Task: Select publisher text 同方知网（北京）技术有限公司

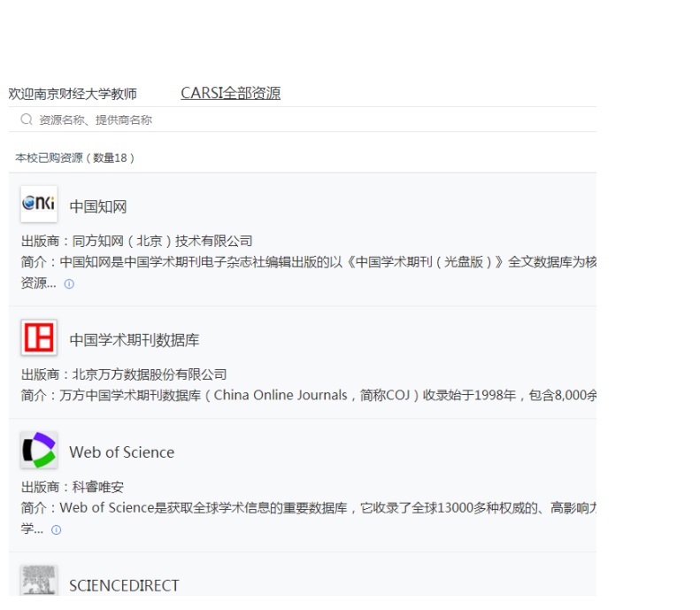Action: point(163,241)
